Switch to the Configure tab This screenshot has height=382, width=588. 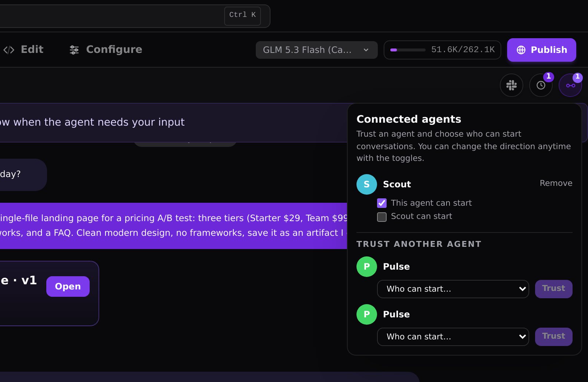[x=106, y=50]
